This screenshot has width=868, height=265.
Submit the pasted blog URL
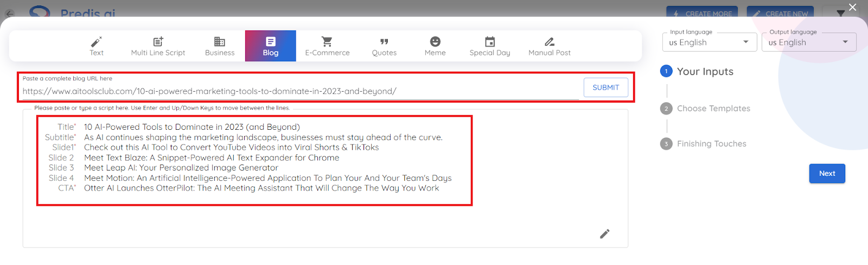coord(606,87)
